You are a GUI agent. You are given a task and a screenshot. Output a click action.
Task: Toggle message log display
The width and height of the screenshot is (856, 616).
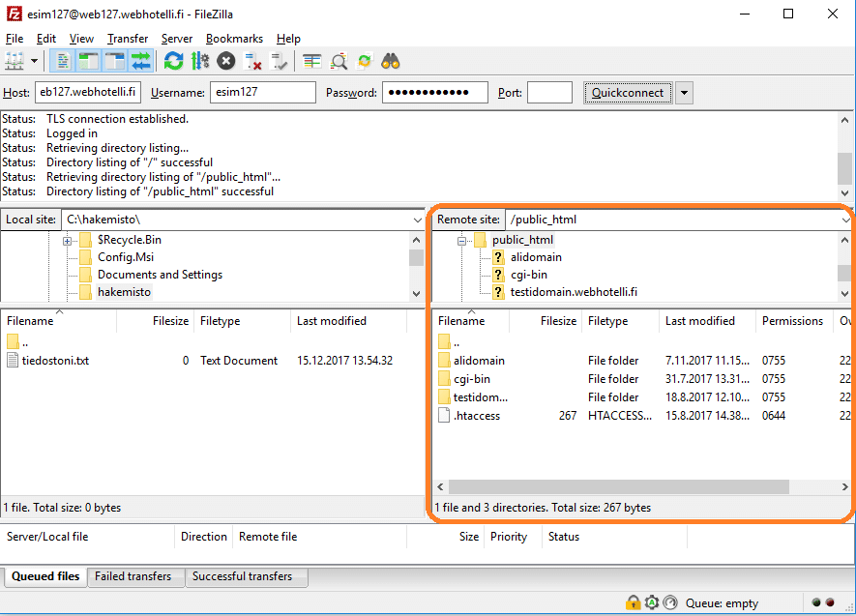tap(63, 61)
